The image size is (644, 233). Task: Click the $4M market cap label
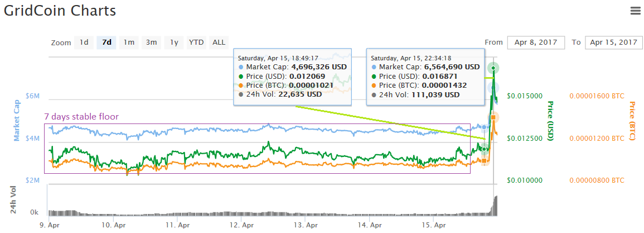(x=33, y=139)
